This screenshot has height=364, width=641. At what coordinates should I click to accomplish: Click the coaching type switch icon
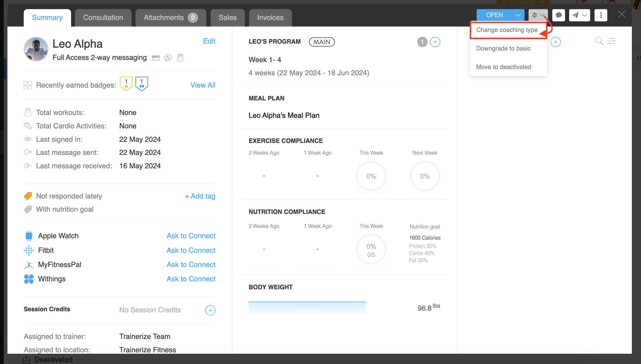pyautogui.click(x=535, y=15)
